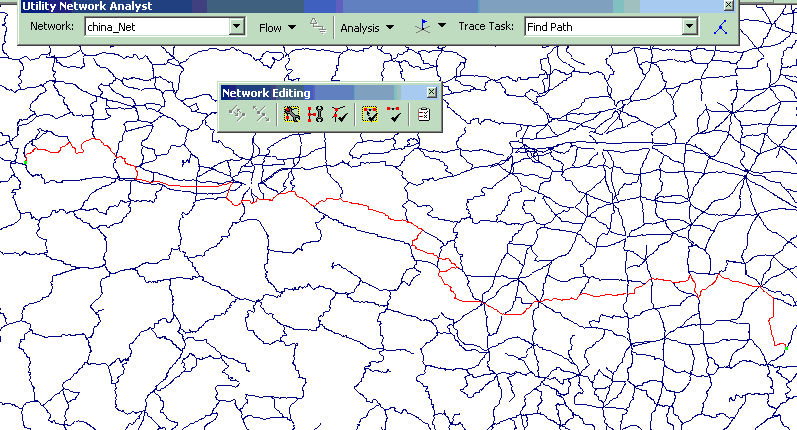This screenshot has height=430, width=797.
Task: Click the Establish Flow Direction icon
Action: [x=318, y=26]
